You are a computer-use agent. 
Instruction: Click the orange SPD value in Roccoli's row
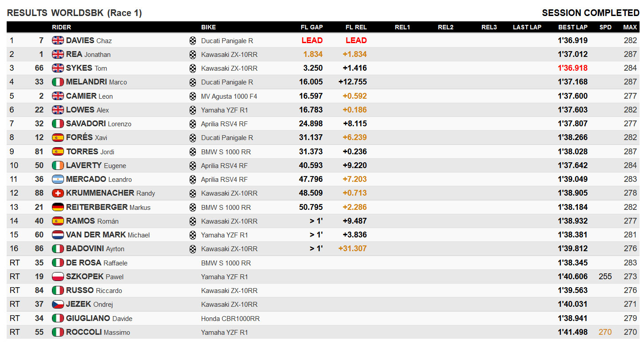pos(605,332)
